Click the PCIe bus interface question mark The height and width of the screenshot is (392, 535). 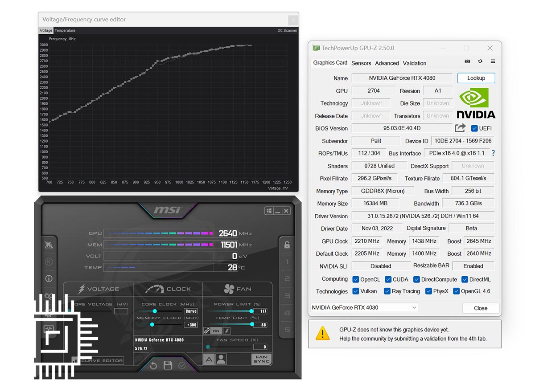(493, 153)
